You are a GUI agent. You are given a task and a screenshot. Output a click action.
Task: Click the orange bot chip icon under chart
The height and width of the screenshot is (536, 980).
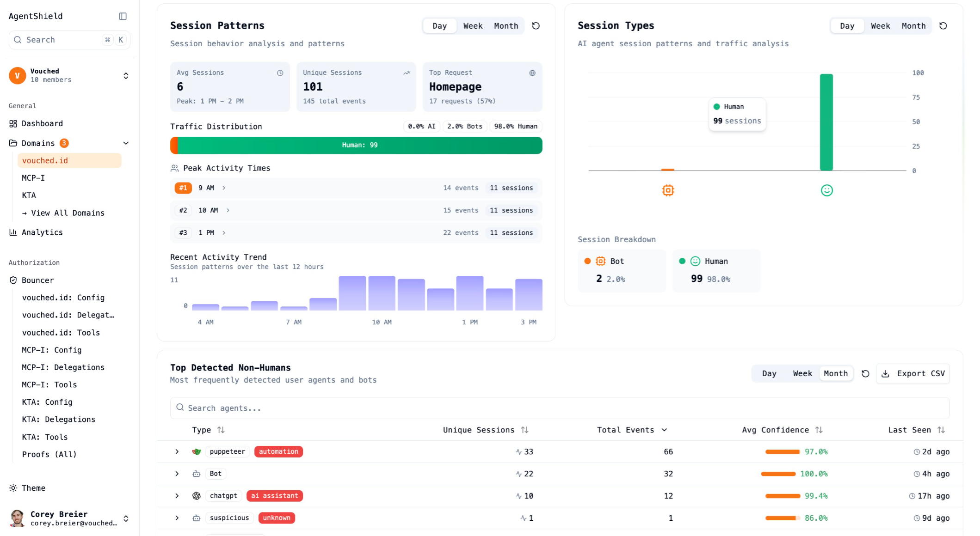click(x=668, y=190)
